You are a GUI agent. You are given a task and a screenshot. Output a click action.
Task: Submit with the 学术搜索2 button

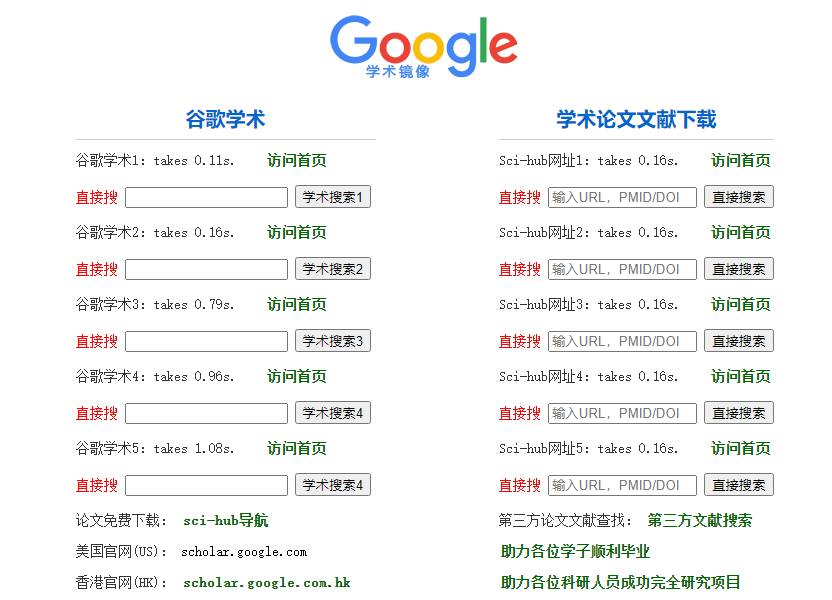[333, 269]
